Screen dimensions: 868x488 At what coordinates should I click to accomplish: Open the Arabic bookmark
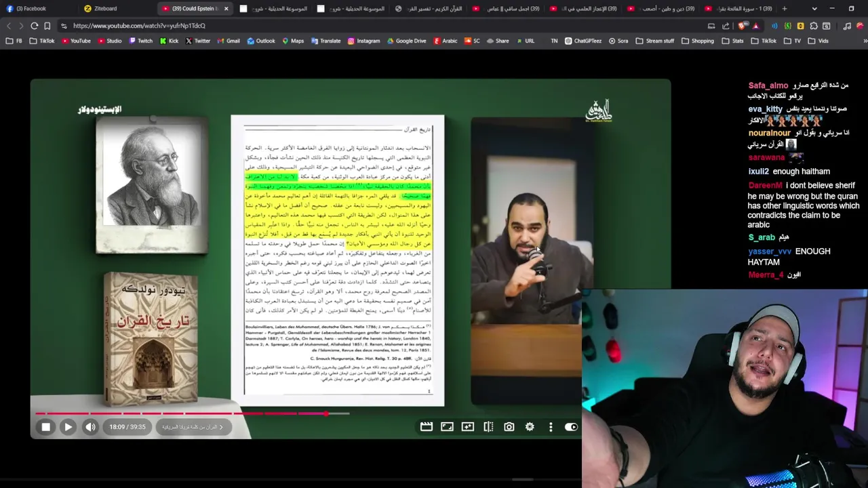446,41
